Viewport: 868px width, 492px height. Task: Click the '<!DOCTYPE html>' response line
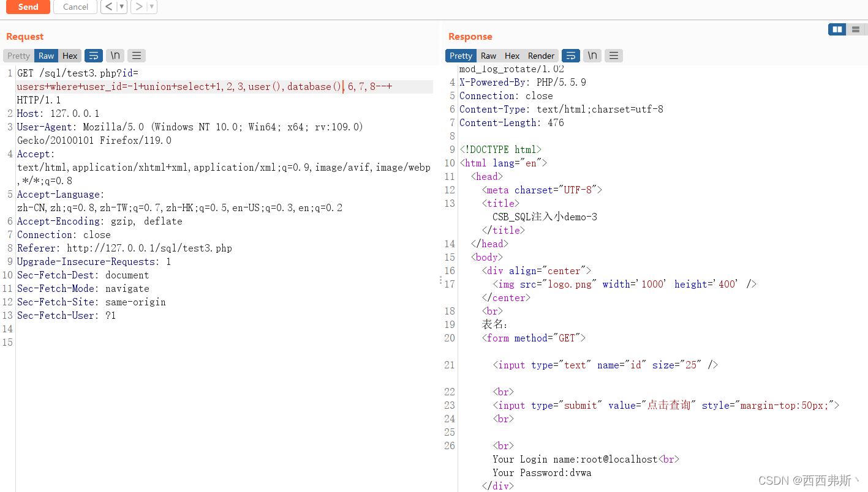(500, 150)
